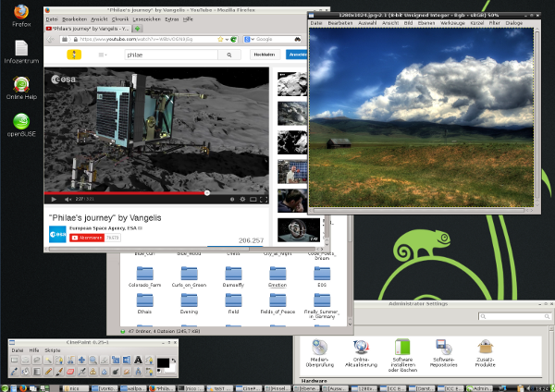The image size is (555, 392).
Task: Click the green openSUSE start menu button in taskbar
Action: click(4, 388)
